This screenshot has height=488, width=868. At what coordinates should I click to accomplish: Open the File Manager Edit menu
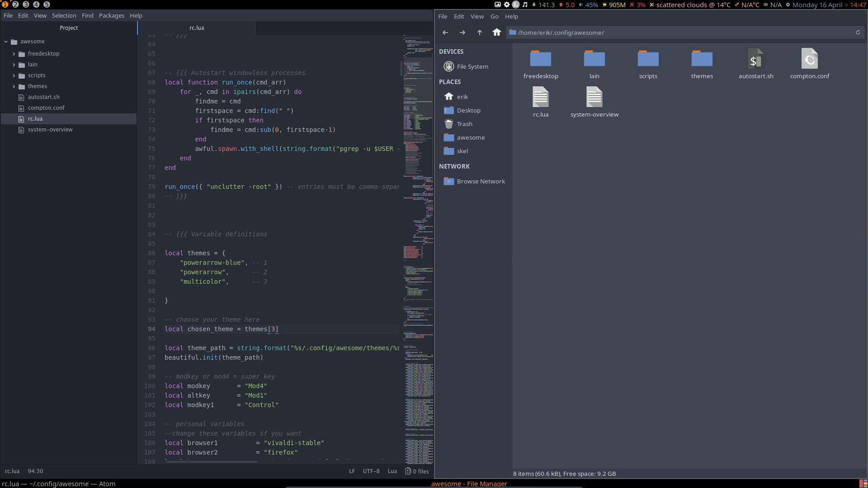click(x=459, y=16)
